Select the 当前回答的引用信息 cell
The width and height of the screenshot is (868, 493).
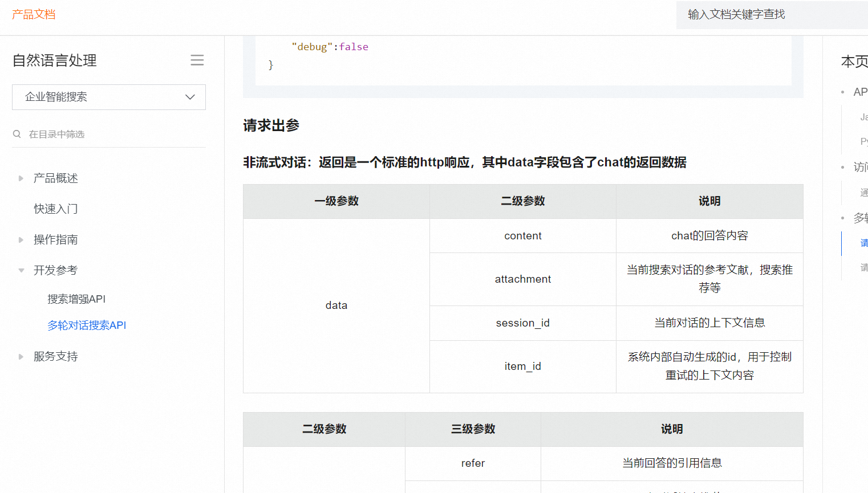[672, 463]
